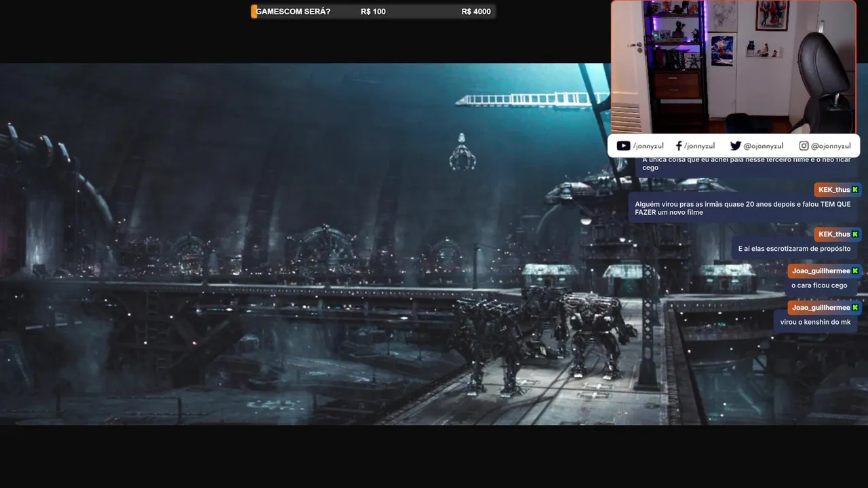Click the 'GAMESCOM SERÁ?' goal title
Viewport: 868px width, 488px height.
[x=293, y=12]
